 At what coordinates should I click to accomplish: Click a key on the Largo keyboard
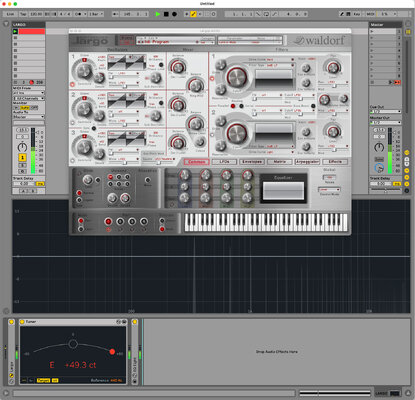click(266, 222)
